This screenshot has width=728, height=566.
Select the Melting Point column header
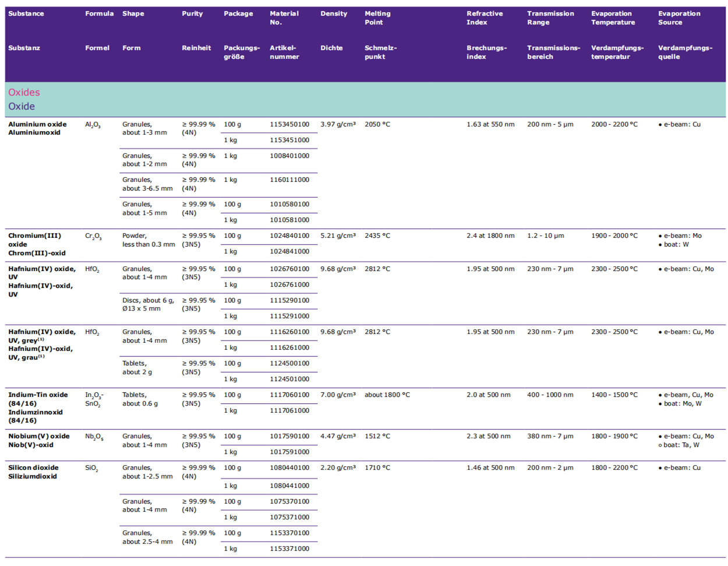[x=377, y=17]
